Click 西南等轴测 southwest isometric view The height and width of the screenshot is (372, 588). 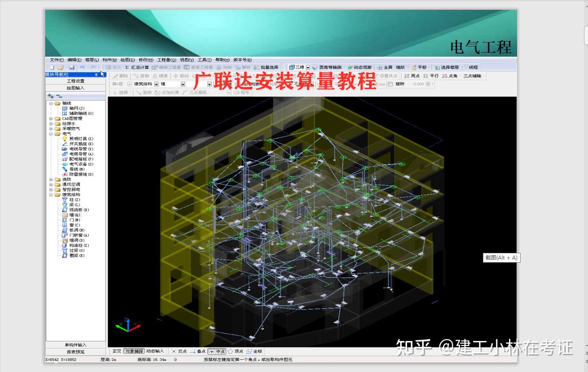click(x=327, y=67)
